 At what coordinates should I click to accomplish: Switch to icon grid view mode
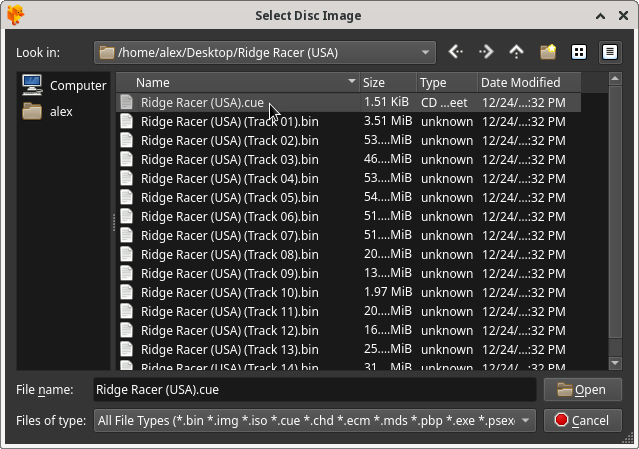click(579, 52)
